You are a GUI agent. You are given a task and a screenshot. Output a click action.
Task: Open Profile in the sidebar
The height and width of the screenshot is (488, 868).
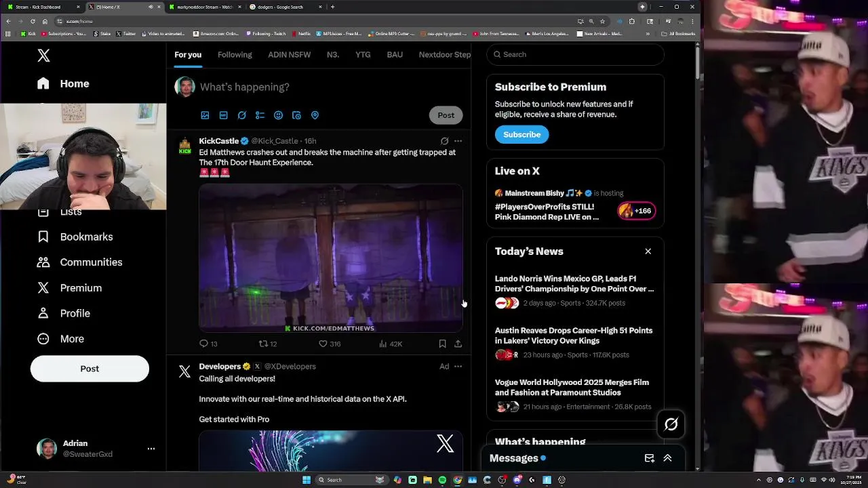coord(64,313)
